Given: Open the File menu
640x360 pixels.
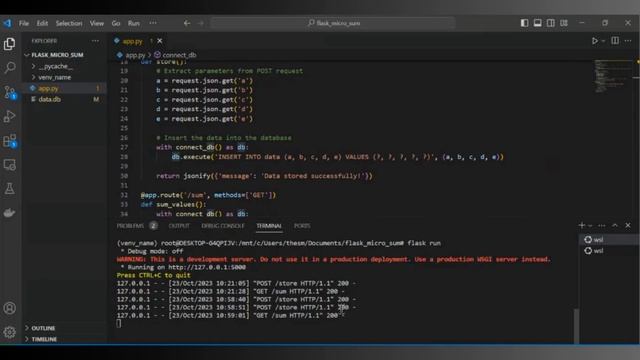Looking at the screenshot, I should tap(24, 23).
